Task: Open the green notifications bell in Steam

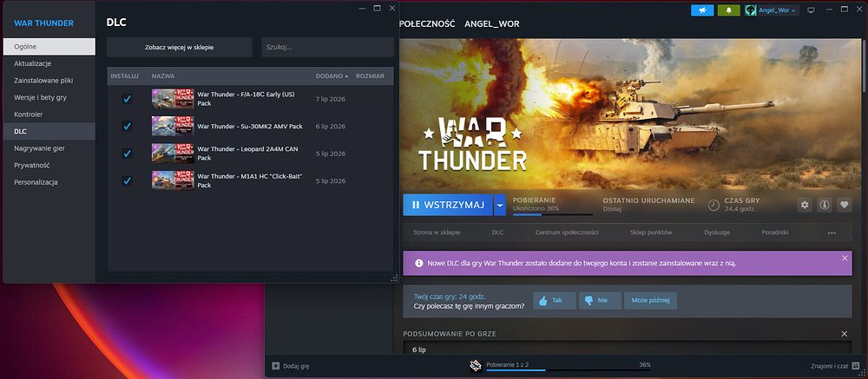Action: (728, 10)
